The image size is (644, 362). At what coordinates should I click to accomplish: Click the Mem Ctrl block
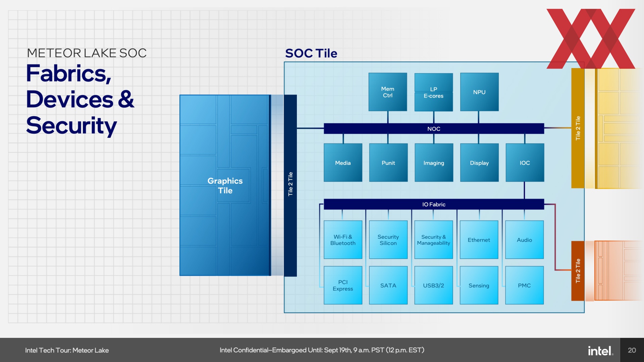coord(388,92)
